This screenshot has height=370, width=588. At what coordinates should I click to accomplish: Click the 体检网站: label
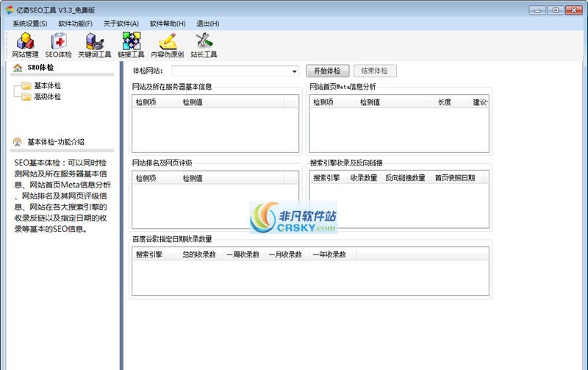[148, 71]
